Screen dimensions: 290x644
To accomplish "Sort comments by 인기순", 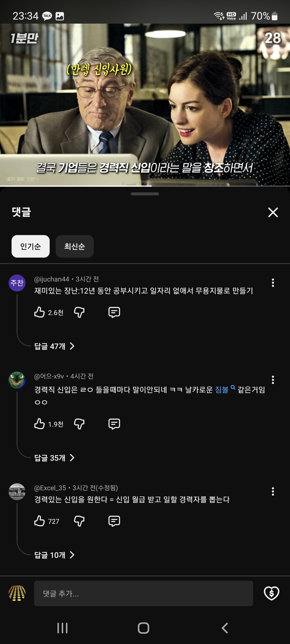I will pyautogui.click(x=31, y=246).
